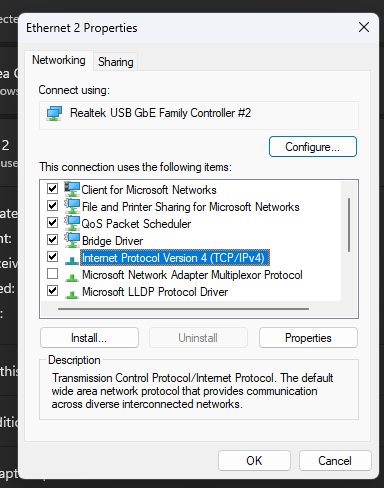The width and height of the screenshot is (384, 488).
Task: Enable Microsoft Network Adapter Multiplexor Protocol checkbox
Action: (x=52, y=274)
